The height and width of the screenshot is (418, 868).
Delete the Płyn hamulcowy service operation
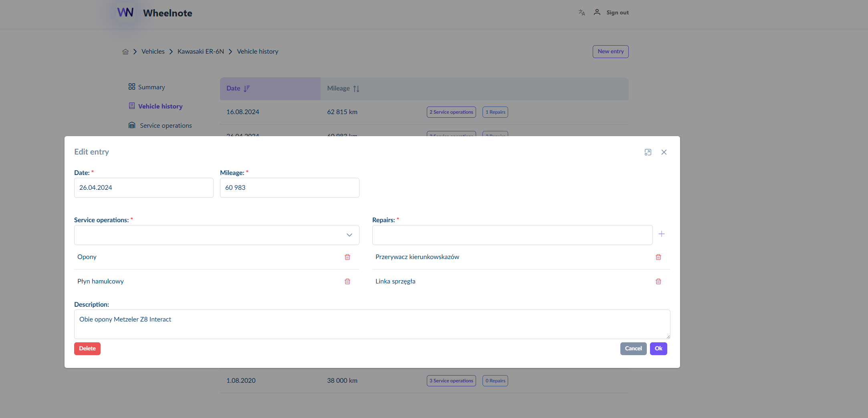(347, 281)
